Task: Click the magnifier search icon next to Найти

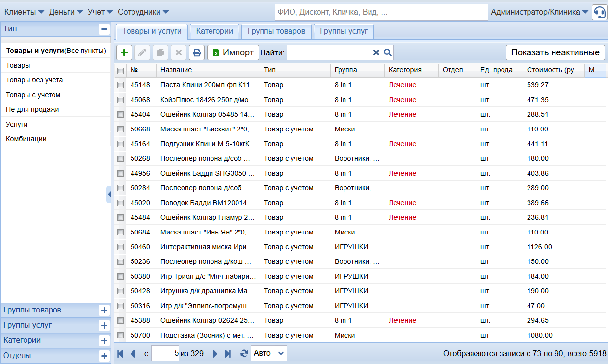Action: pyautogui.click(x=387, y=52)
